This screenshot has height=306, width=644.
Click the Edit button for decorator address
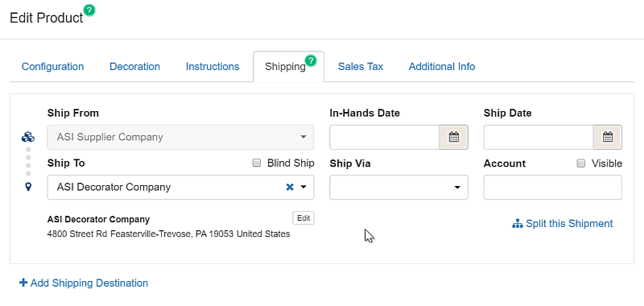click(x=303, y=218)
